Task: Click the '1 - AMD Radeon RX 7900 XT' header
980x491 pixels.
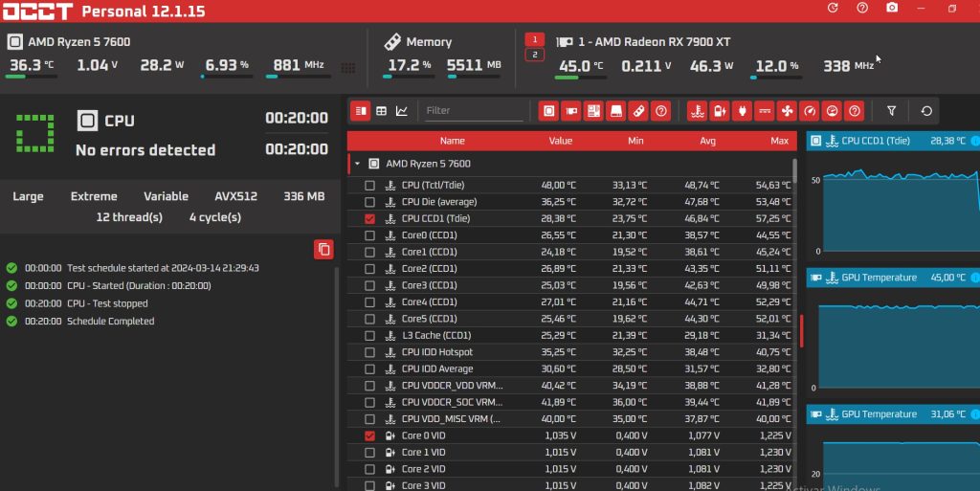Action: pos(654,42)
